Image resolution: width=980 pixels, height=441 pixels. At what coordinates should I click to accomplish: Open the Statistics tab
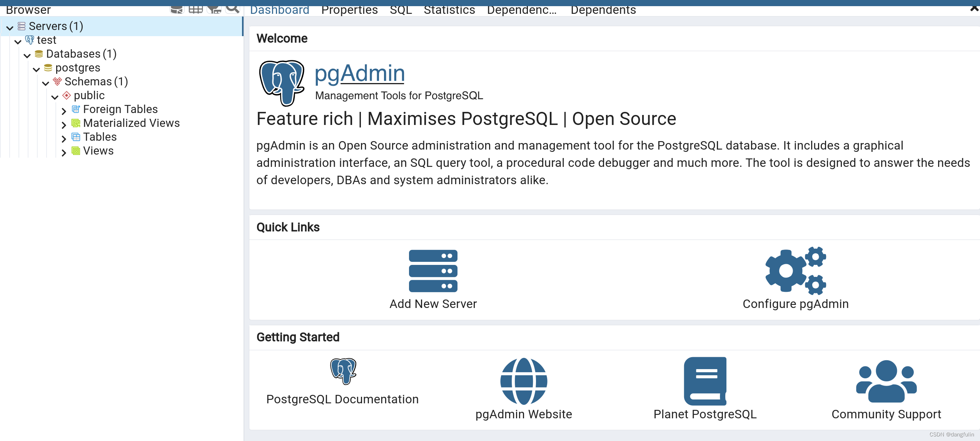pos(449,10)
